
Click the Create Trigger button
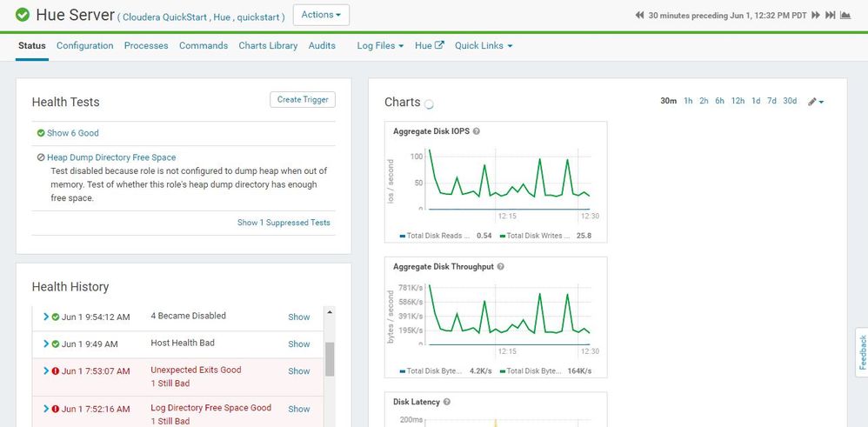point(303,100)
